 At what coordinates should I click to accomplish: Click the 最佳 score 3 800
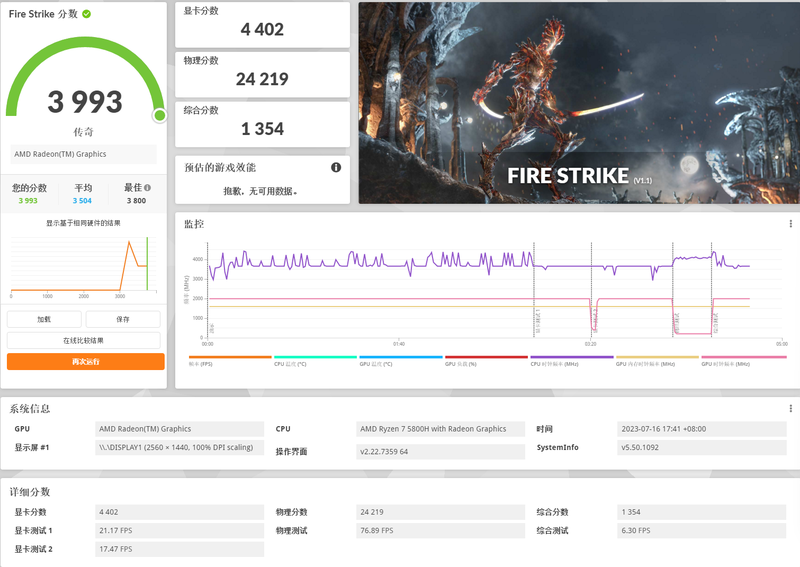tap(136, 201)
